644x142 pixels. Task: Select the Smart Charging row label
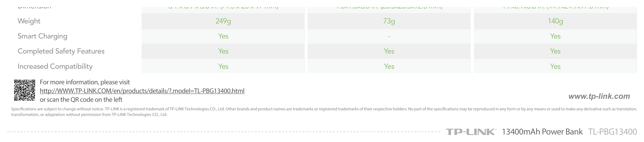(42, 36)
